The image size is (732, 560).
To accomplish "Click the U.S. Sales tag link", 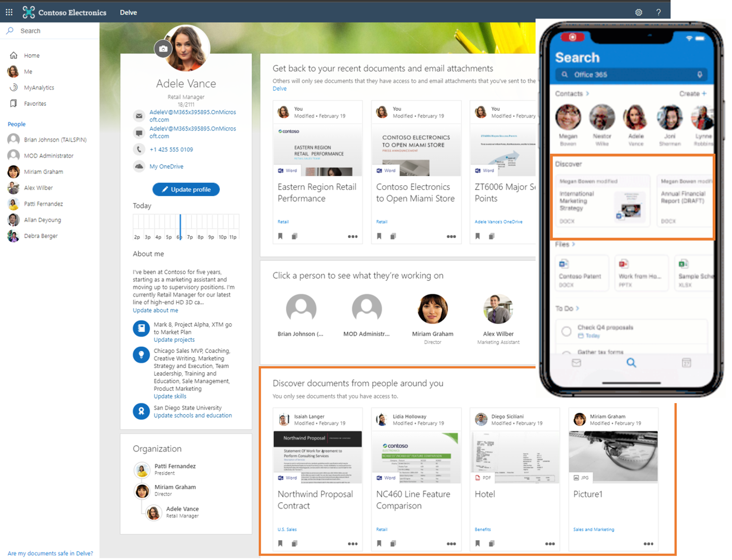I will (x=287, y=529).
